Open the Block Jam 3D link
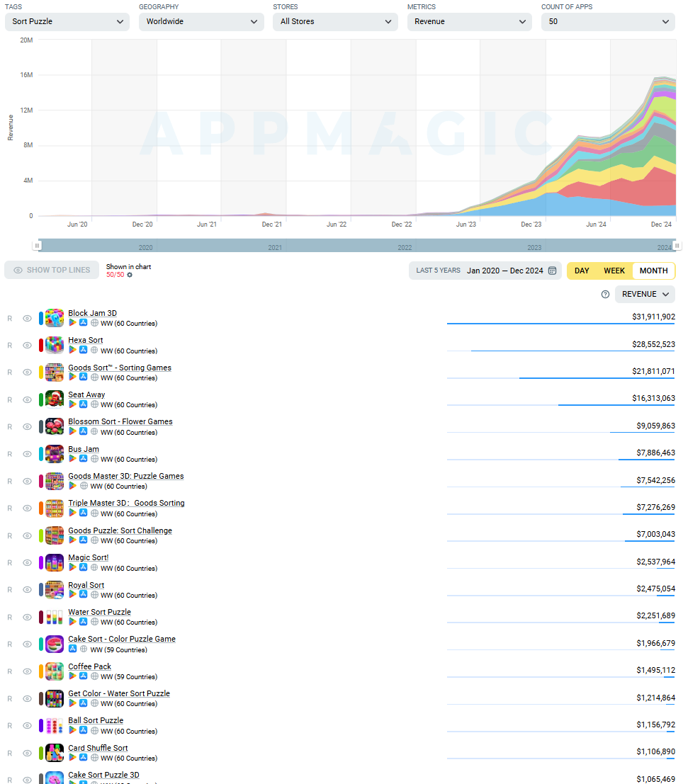Viewport: 683px width, 784px height. [x=93, y=313]
